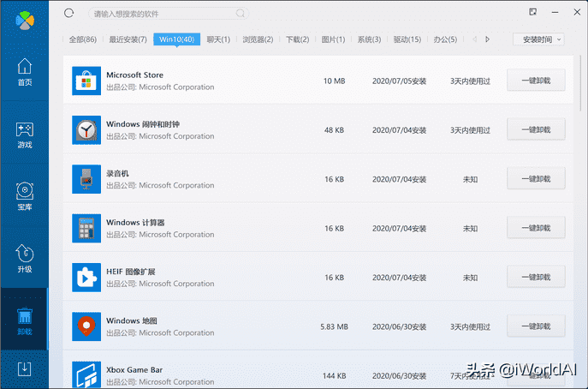The width and height of the screenshot is (588, 389).
Task: Switch to the 下载(2) tab
Action: [x=297, y=39]
